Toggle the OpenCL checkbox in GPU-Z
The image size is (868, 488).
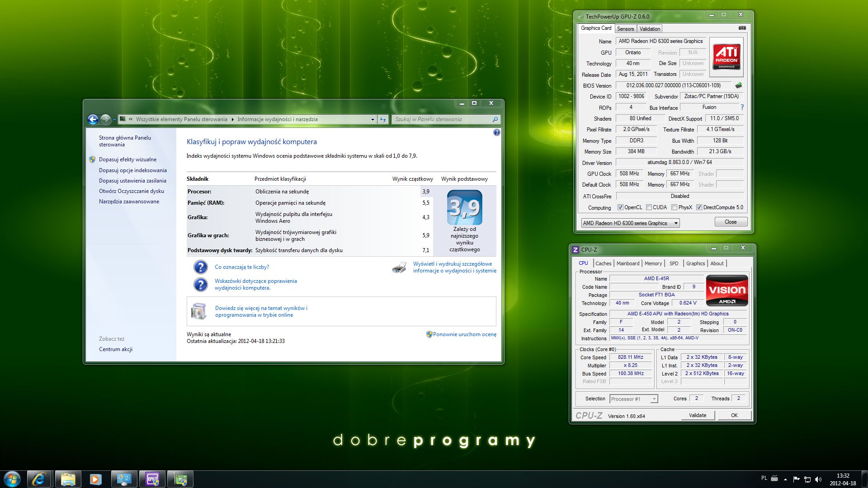pyautogui.click(x=620, y=207)
